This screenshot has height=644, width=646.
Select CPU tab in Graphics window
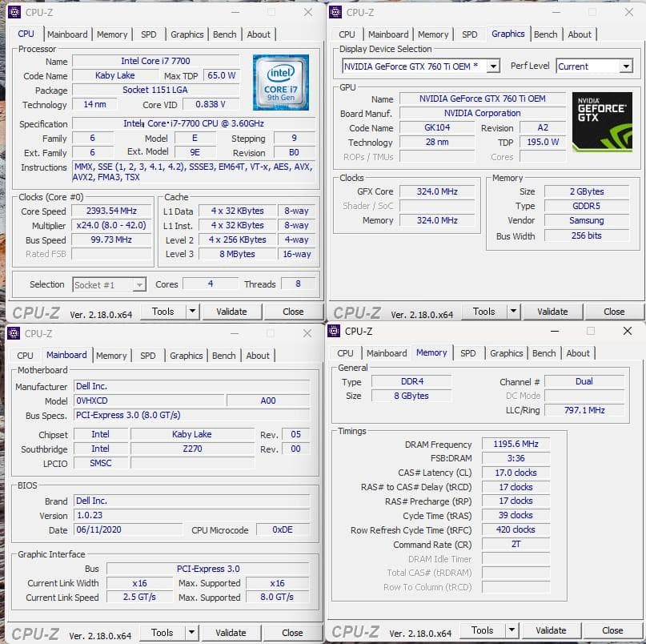(x=347, y=34)
